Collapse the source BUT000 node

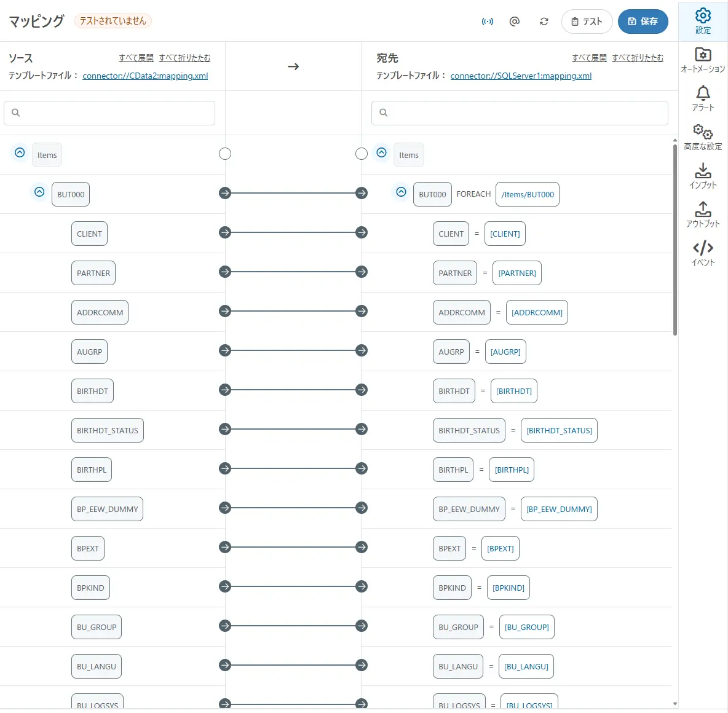click(39, 192)
